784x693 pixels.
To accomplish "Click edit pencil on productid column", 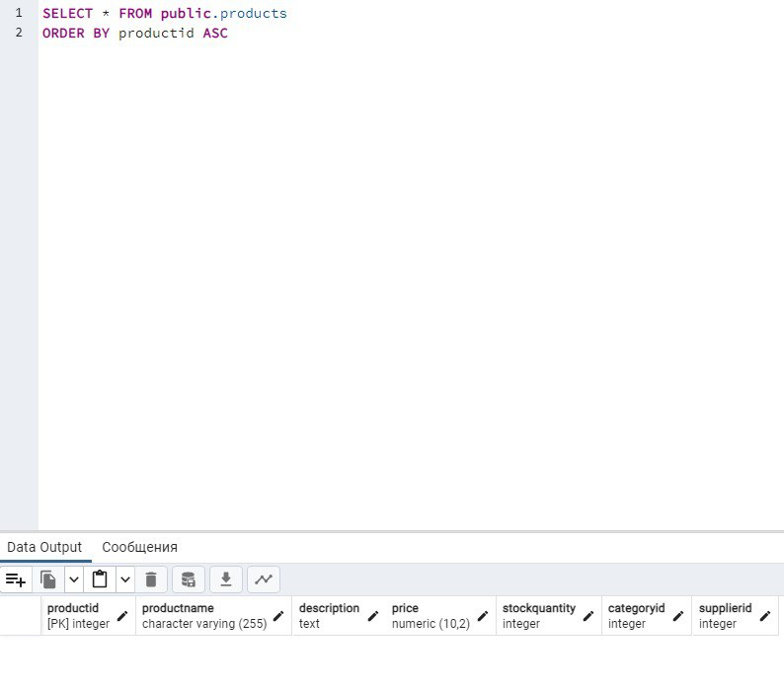I will point(122,616).
